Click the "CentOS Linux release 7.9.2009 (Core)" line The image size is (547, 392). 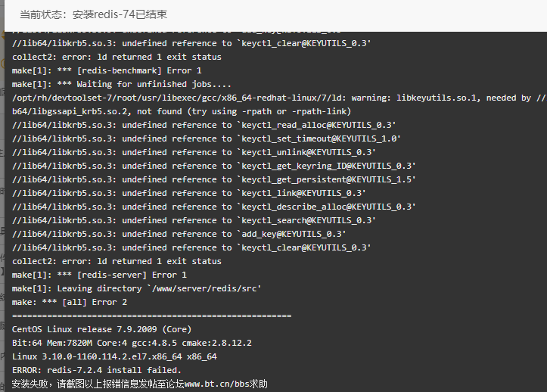[x=101, y=329]
